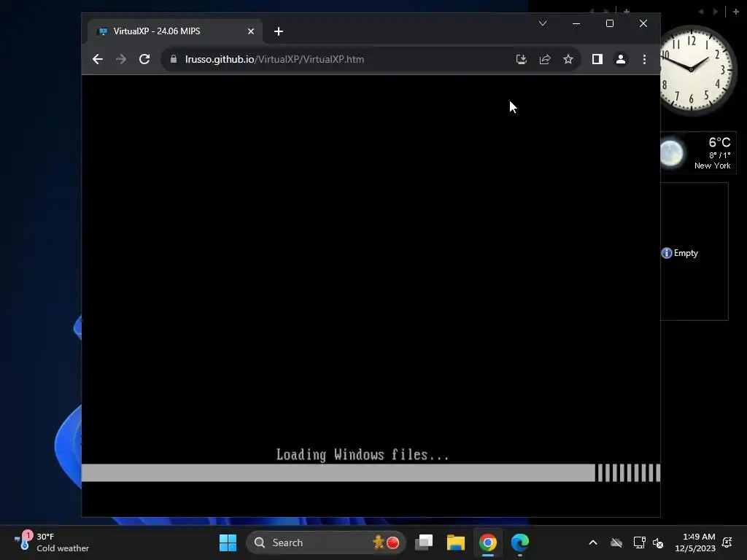
Task: Close the VirtualXP tab
Action: point(251,31)
